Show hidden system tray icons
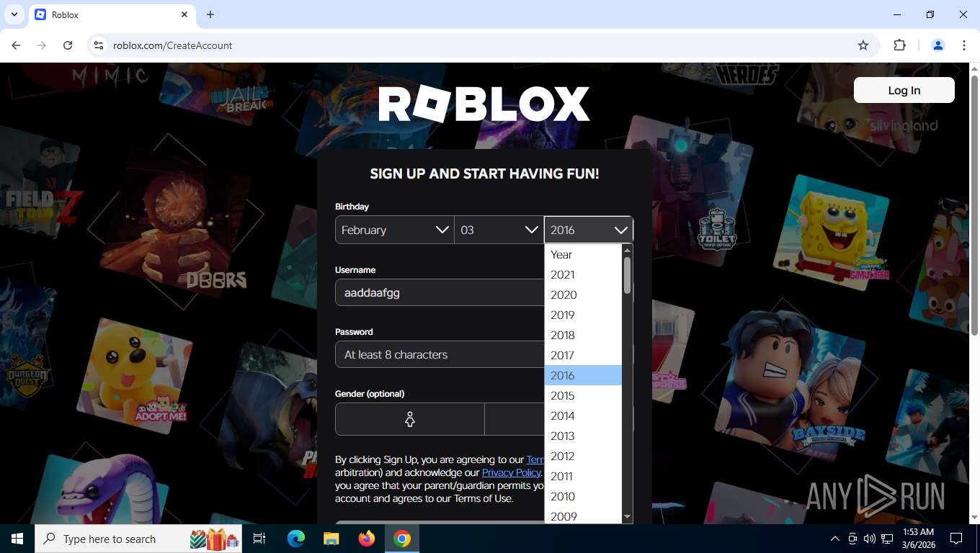This screenshot has height=553, width=980. [835, 539]
